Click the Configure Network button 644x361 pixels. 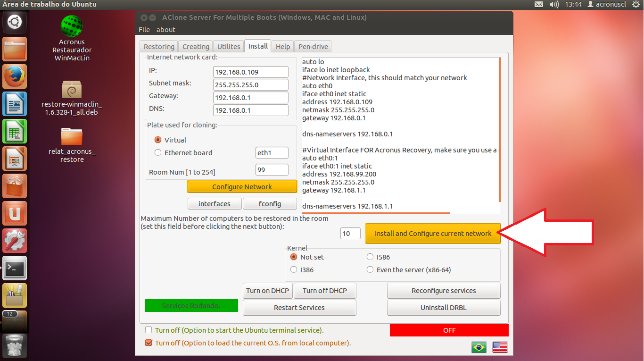[242, 187]
